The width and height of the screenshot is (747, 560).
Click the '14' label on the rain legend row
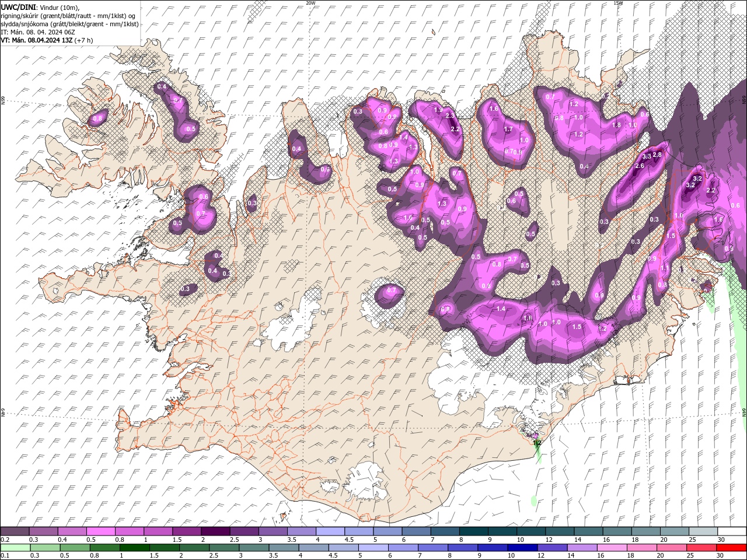pyautogui.click(x=571, y=556)
